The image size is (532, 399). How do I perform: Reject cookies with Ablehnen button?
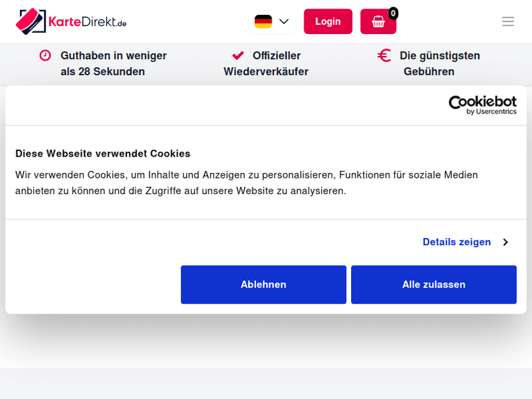pos(263,284)
